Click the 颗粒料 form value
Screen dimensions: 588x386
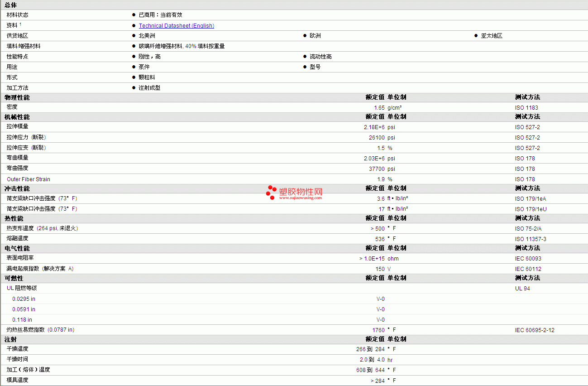point(147,77)
